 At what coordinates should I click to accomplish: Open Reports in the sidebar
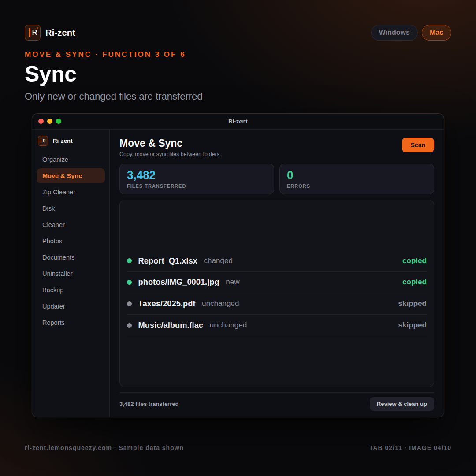click(x=71, y=323)
